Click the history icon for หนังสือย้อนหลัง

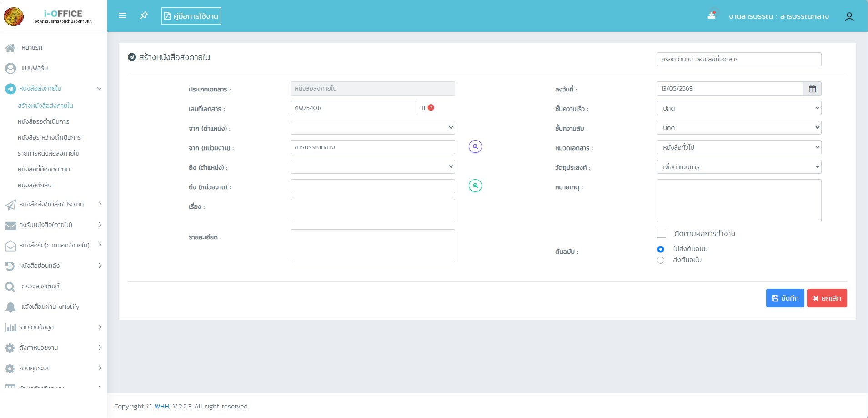[x=10, y=266]
